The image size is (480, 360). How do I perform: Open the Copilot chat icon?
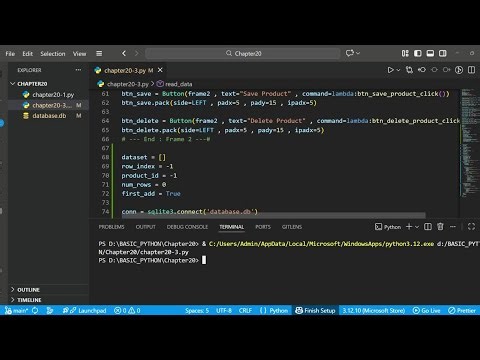(349, 53)
